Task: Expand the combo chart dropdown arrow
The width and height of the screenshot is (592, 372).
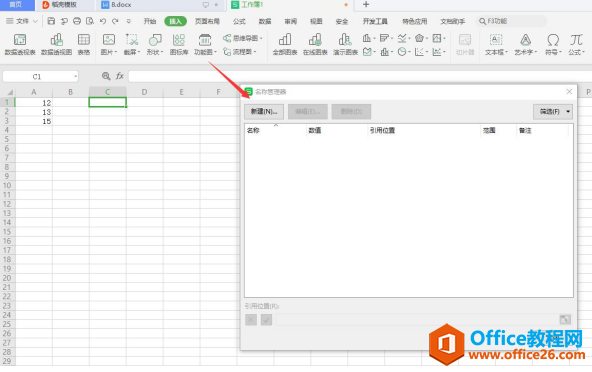Action: click(x=392, y=52)
